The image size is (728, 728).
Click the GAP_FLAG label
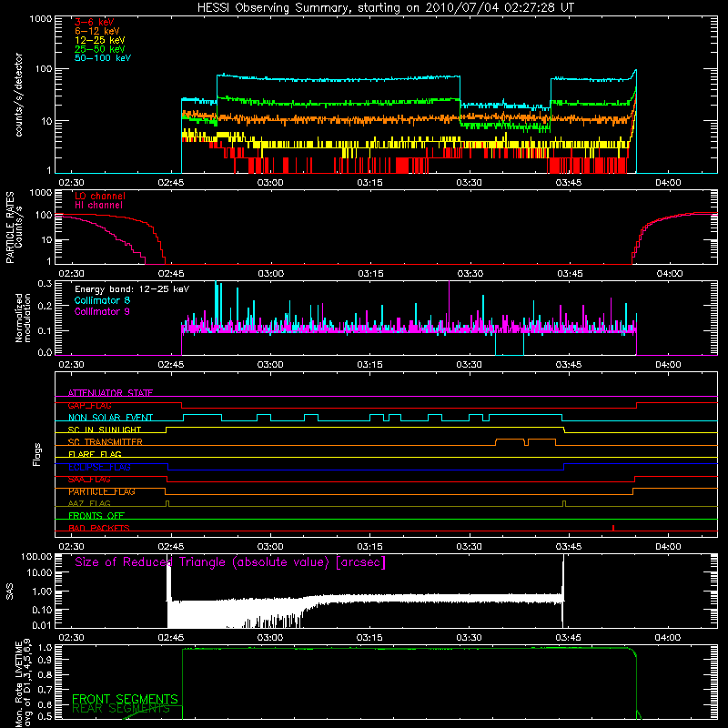[89, 405]
